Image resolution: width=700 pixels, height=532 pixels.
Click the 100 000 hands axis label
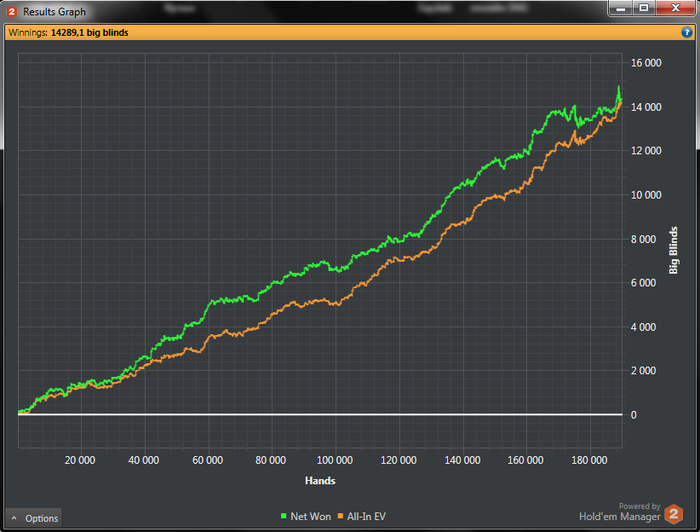pyautogui.click(x=335, y=460)
